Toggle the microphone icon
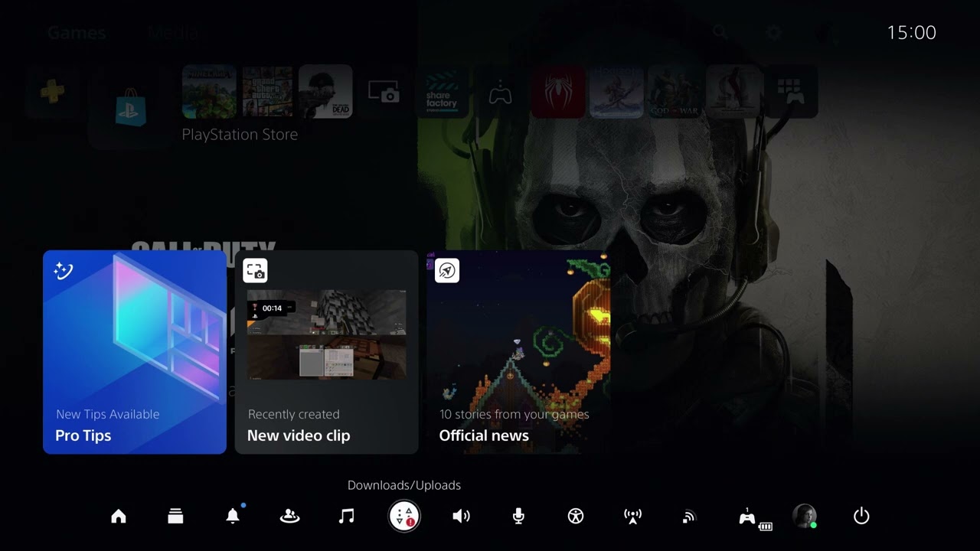This screenshot has width=980, height=551. coord(518,517)
